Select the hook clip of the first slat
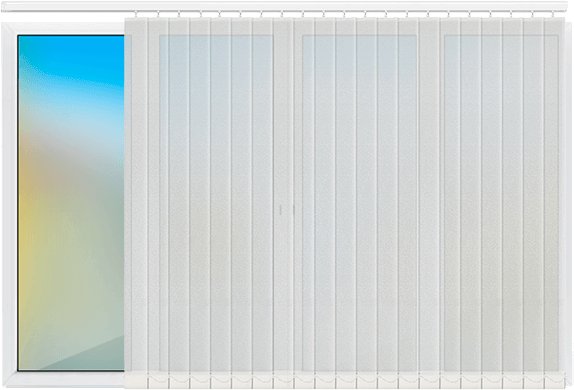This screenshot has height=390, width=574. click(136, 14)
